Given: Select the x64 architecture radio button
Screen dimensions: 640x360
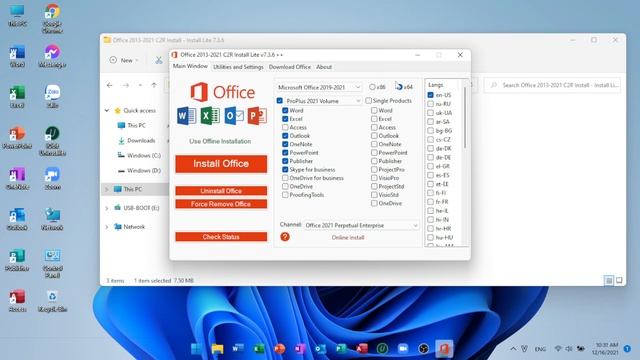Looking at the screenshot, I should (399, 87).
